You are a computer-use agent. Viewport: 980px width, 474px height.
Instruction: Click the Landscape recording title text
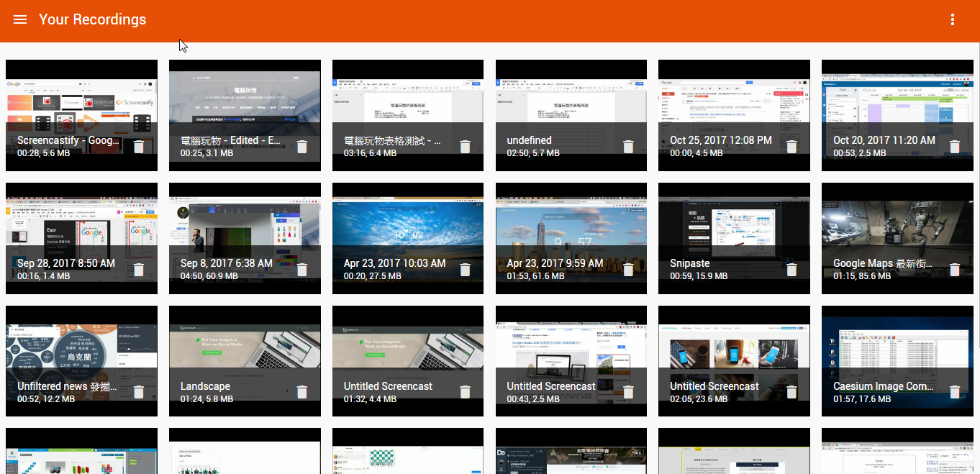pos(205,386)
